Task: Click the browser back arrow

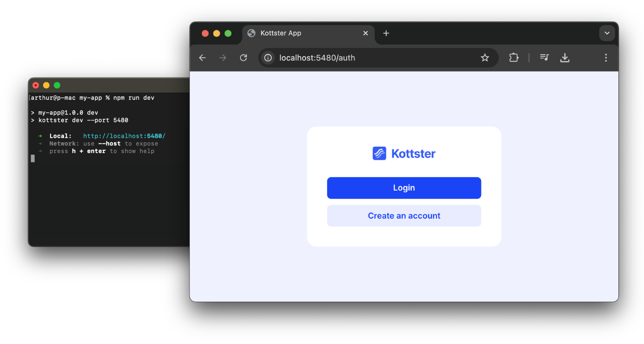Action: coord(202,58)
